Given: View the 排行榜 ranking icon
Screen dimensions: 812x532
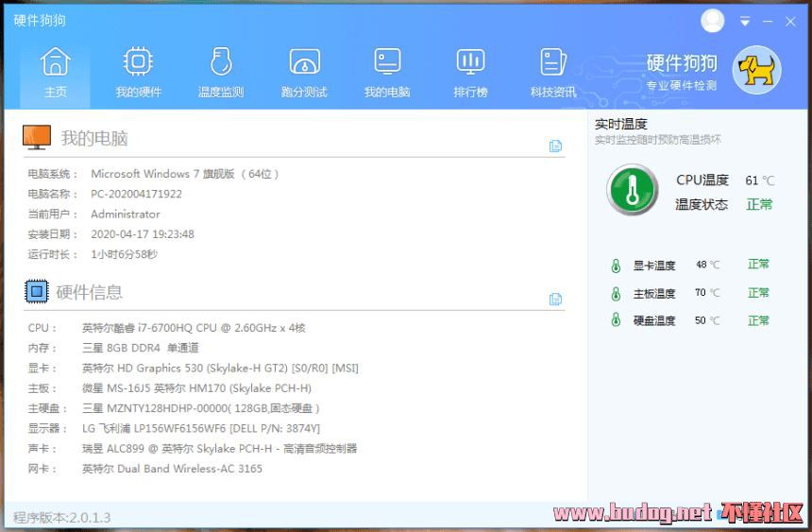Looking at the screenshot, I should [470, 73].
